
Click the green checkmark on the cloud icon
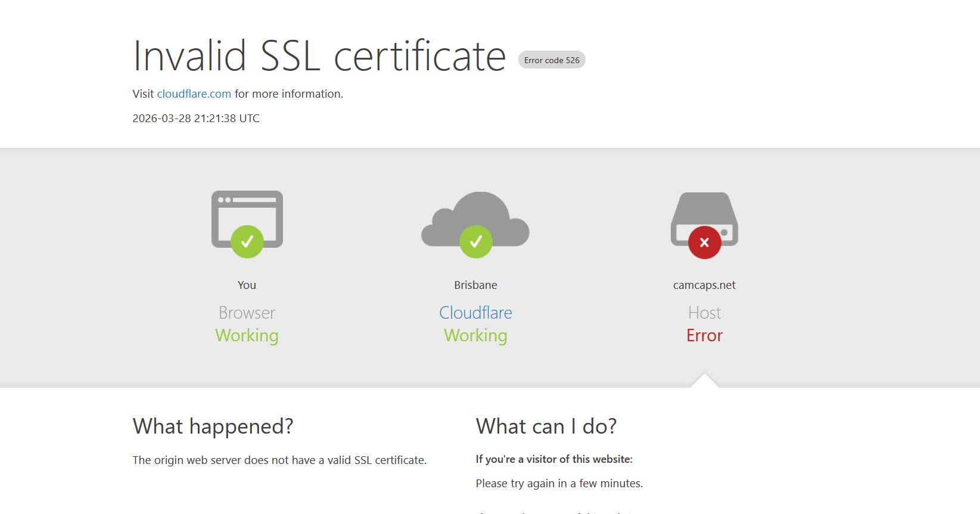pyautogui.click(x=475, y=242)
